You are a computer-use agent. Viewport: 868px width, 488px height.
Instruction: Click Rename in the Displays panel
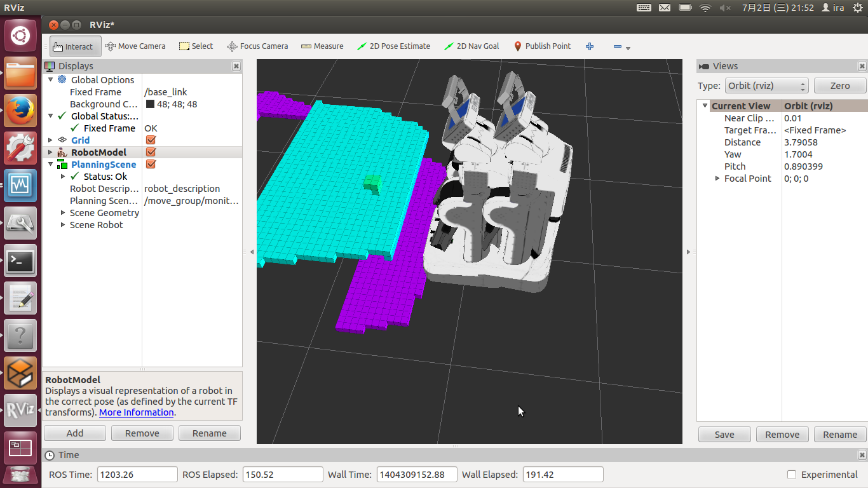point(210,433)
